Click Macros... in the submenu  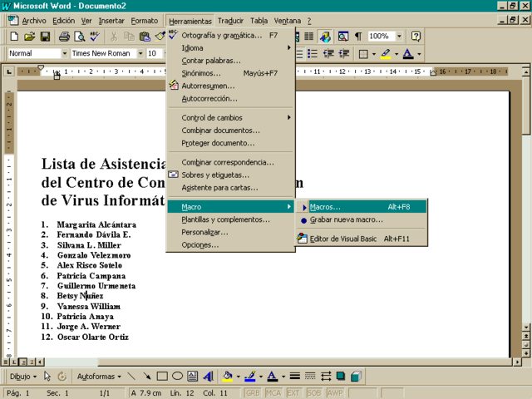tap(362, 207)
